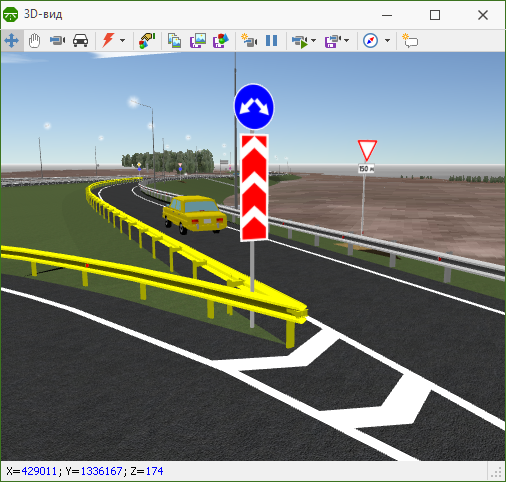Save the 3D scene objects
This screenshot has height=482, width=506.
coord(221,41)
